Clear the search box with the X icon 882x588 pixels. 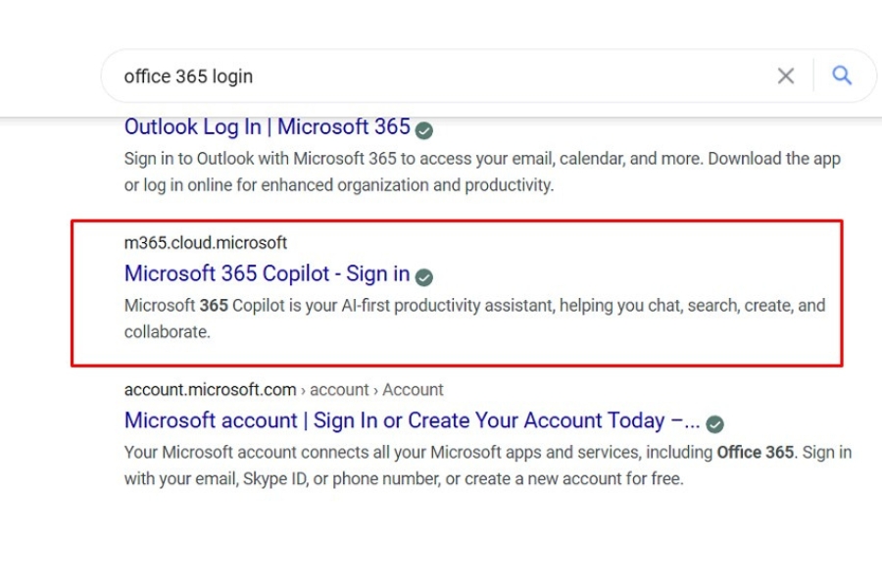[x=785, y=76]
